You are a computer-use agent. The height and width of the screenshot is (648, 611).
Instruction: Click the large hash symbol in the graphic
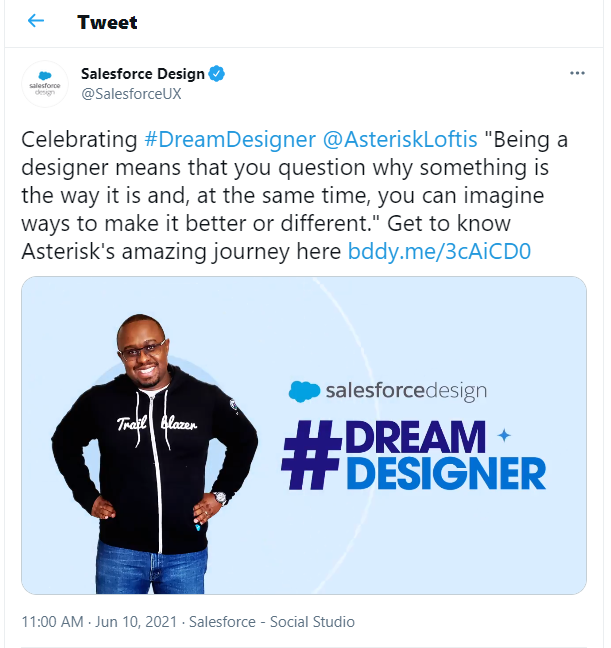[310, 455]
